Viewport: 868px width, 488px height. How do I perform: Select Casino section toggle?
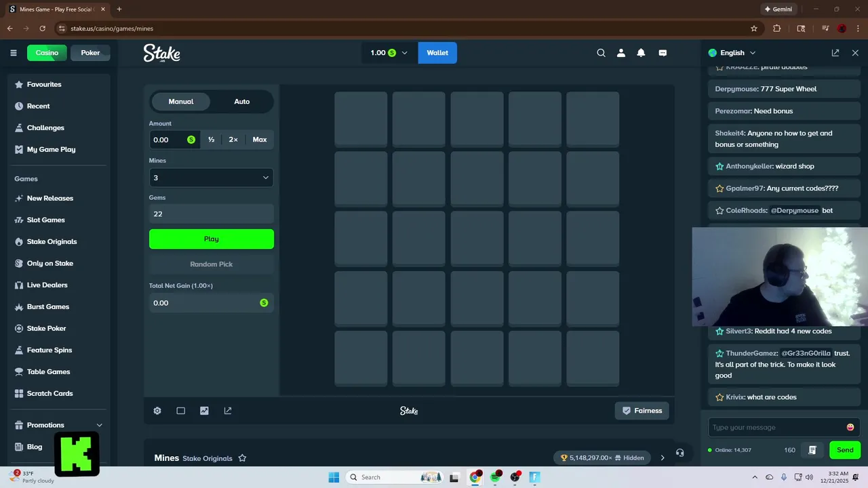(x=47, y=53)
